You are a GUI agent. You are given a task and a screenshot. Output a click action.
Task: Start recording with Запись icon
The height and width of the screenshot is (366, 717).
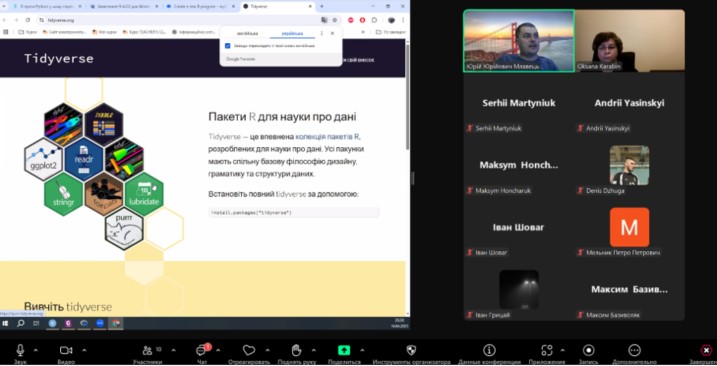(x=589, y=350)
